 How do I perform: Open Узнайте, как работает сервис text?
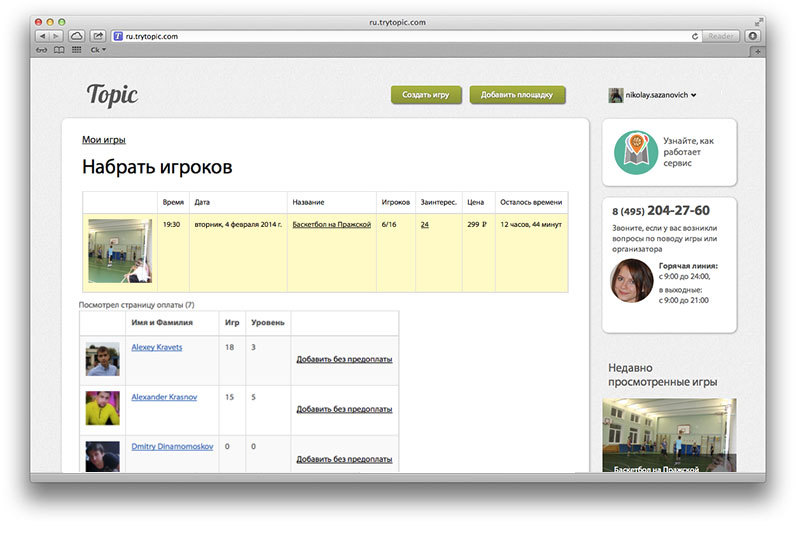pos(688,152)
